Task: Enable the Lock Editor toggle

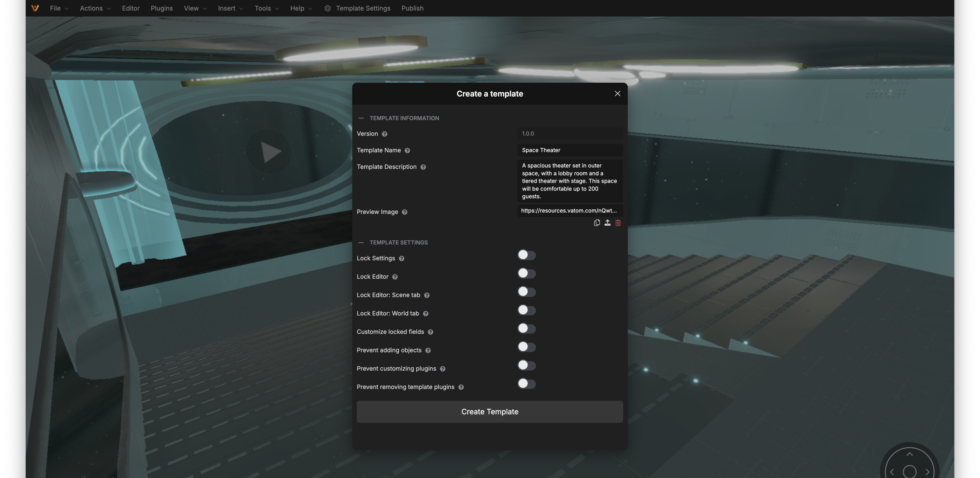Action: pos(527,273)
